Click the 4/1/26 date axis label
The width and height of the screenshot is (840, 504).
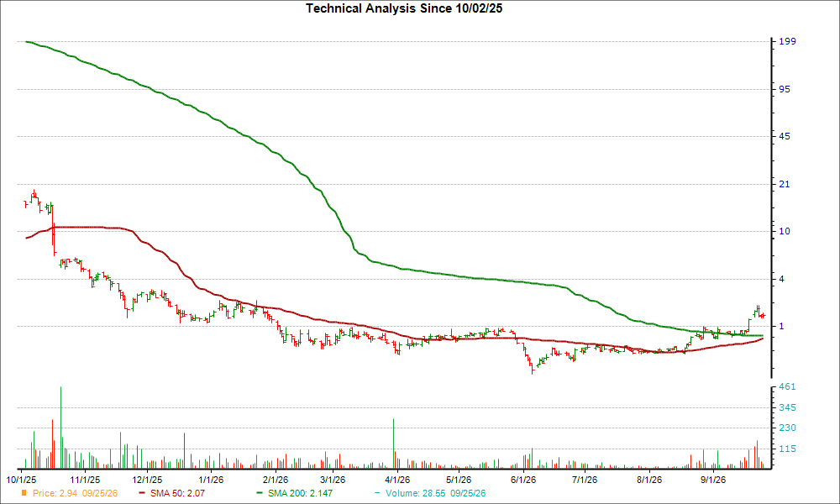(397, 480)
